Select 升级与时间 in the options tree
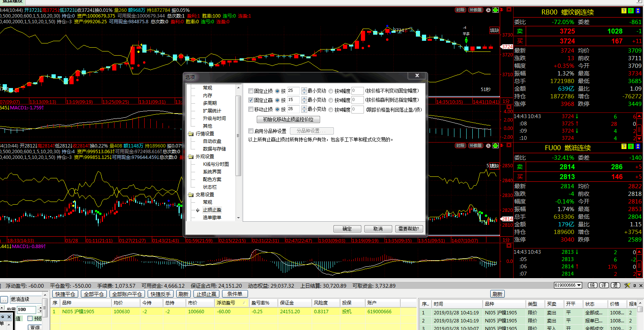644x330 pixels. tap(214, 119)
